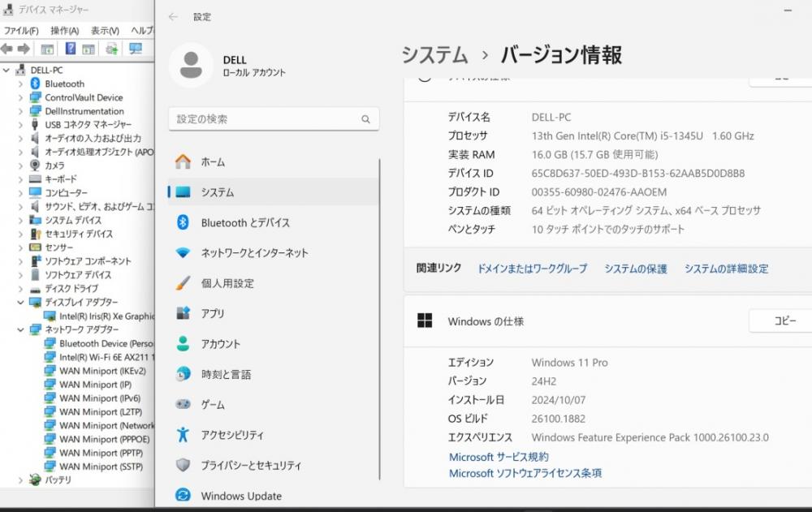Image resolution: width=812 pixels, height=512 pixels.
Task: Click the Bluetooth icon in Settings sidebar
Action: 183,222
